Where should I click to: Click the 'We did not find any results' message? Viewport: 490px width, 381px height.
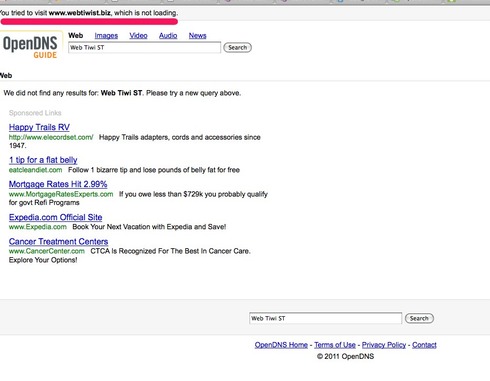122,93
